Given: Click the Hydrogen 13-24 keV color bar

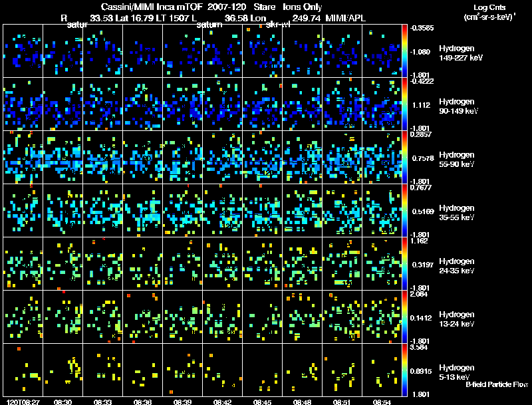Looking at the screenshot, I should coord(404,317).
